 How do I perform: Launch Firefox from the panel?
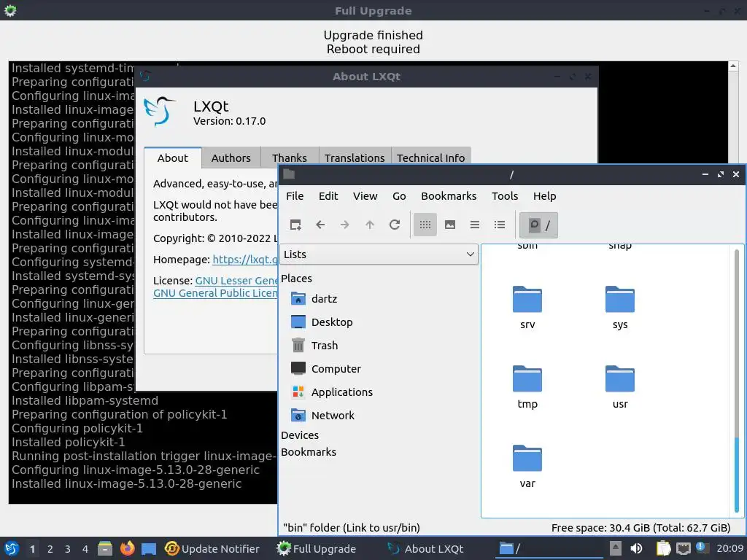coord(127,548)
